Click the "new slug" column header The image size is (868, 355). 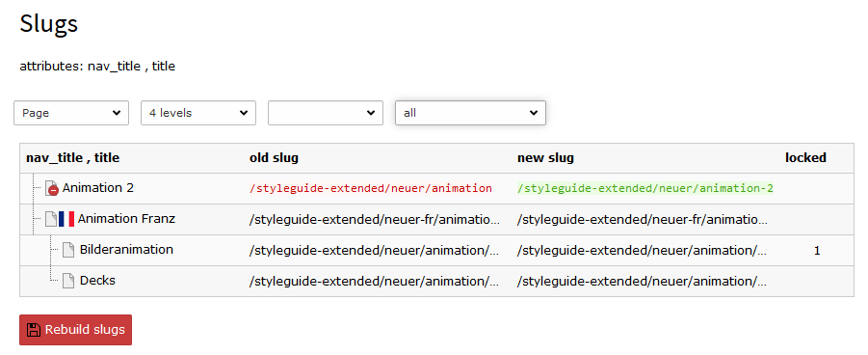pyautogui.click(x=545, y=158)
